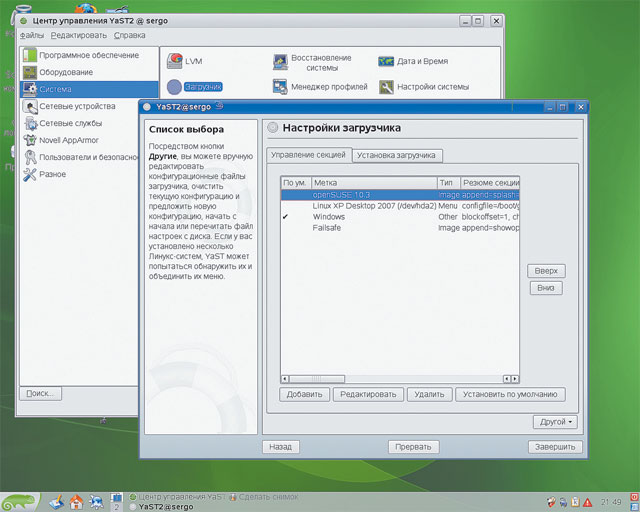The width and height of the screenshot is (640, 512).
Task: Switch to Управление секцией tab
Action: click(x=309, y=155)
